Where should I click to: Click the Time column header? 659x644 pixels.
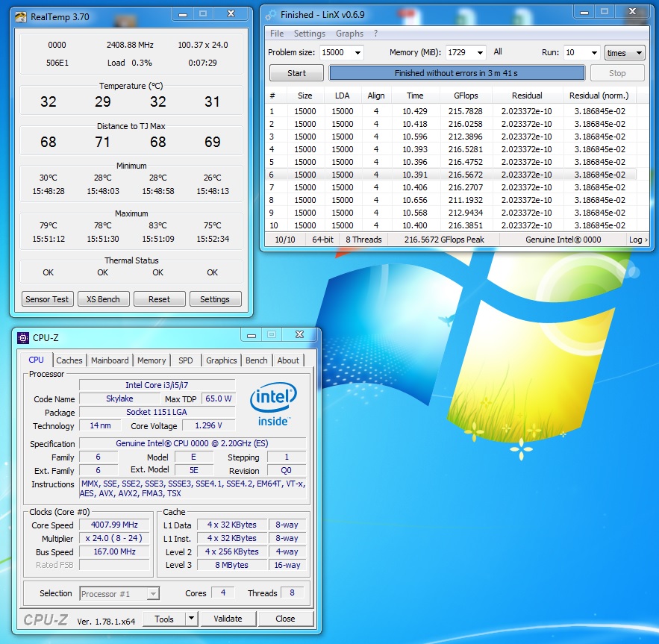[415, 96]
